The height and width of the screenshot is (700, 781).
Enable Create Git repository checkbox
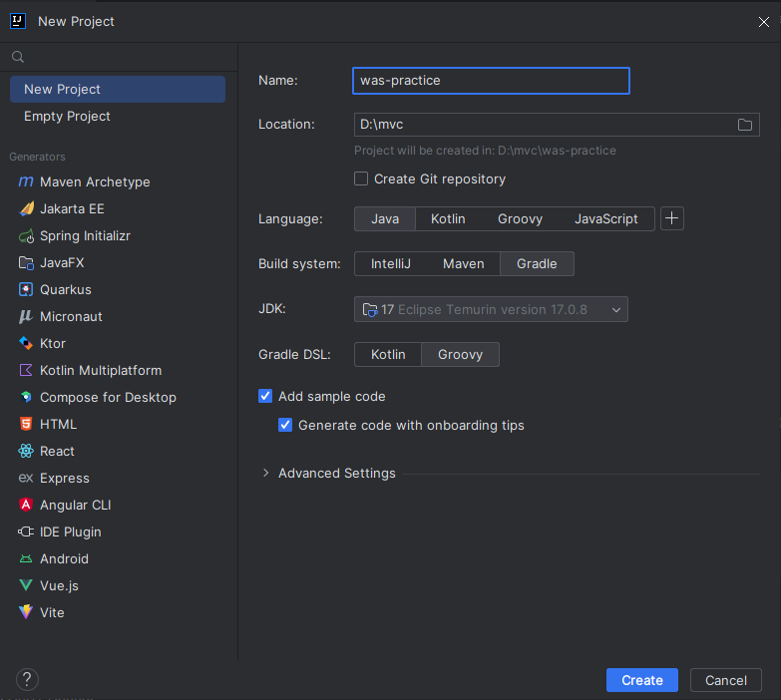pyautogui.click(x=361, y=178)
